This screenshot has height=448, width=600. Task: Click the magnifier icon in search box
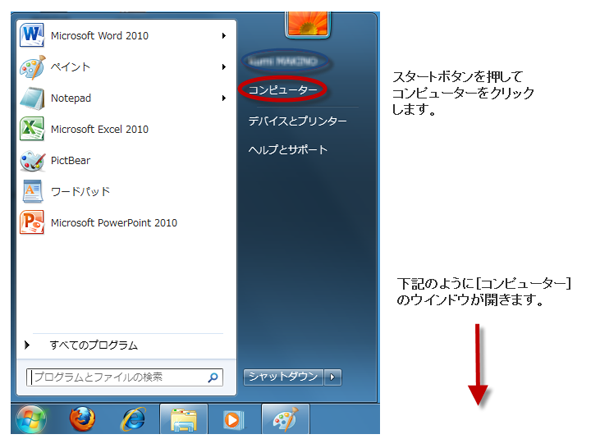click(x=213, y=378)
